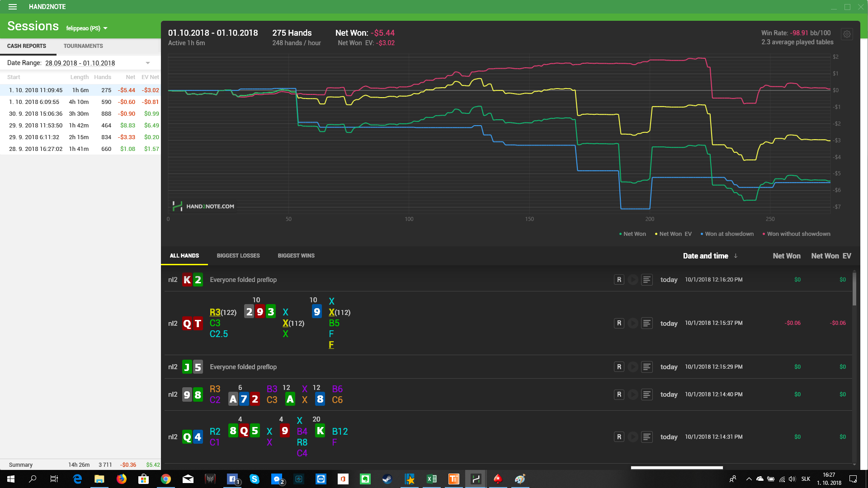The width and height of the screenshot is (868, 488).
Task: Open hand history text for the Q4 hand
Action: click(647, 437)
